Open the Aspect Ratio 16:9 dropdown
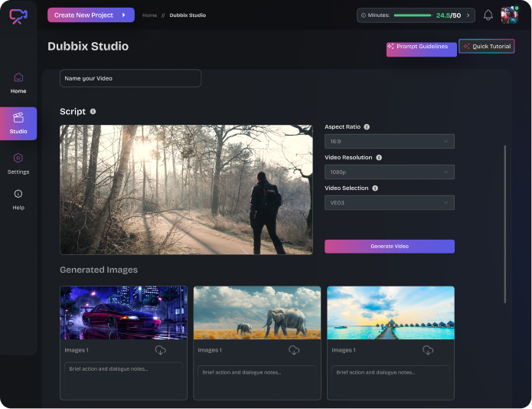Screen dimensions: 532x409 coord(389,142)
